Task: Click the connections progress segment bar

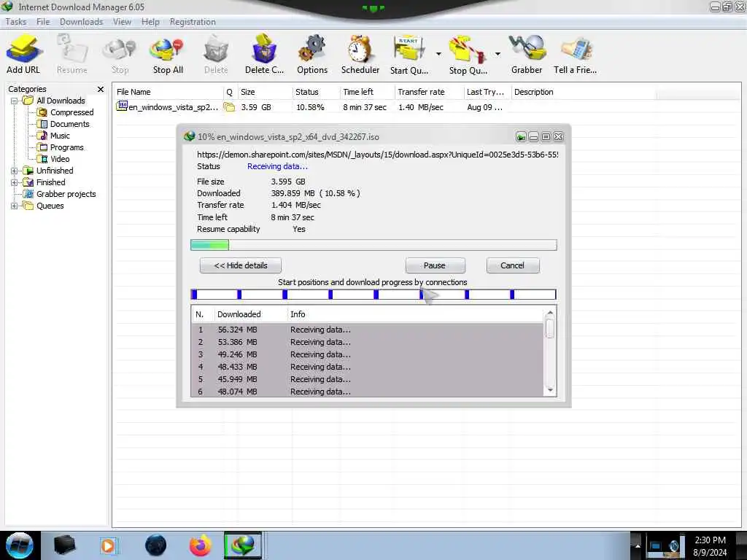Action: [x=373, y=295]
